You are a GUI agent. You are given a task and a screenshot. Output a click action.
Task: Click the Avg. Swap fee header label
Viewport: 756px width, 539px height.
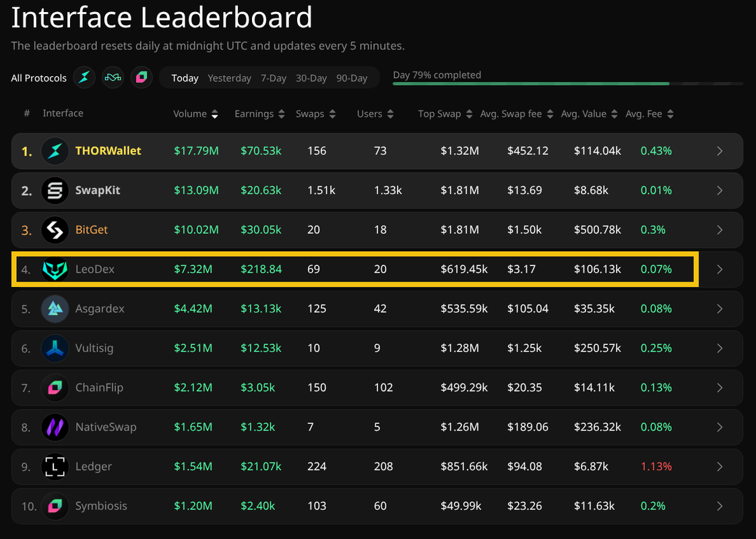coord(511,115)
